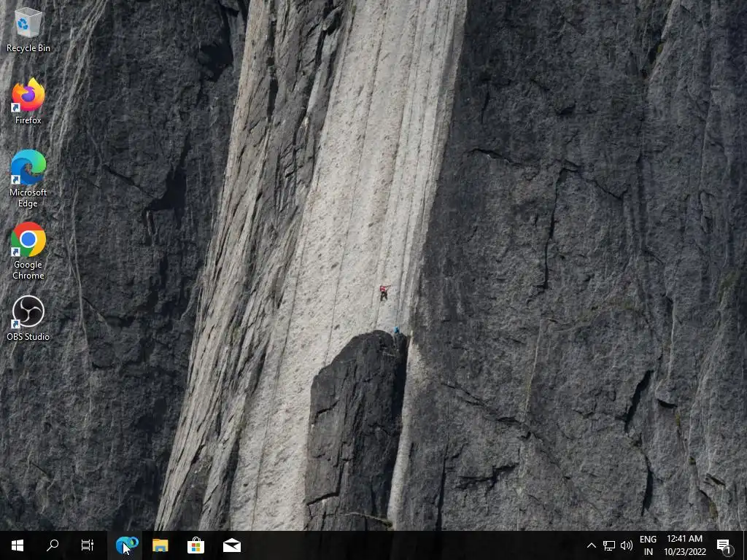This screenshot has width=747, height=560.
Task: Select the Firefox desktop shortcut
Action: [x=28, y=101]
